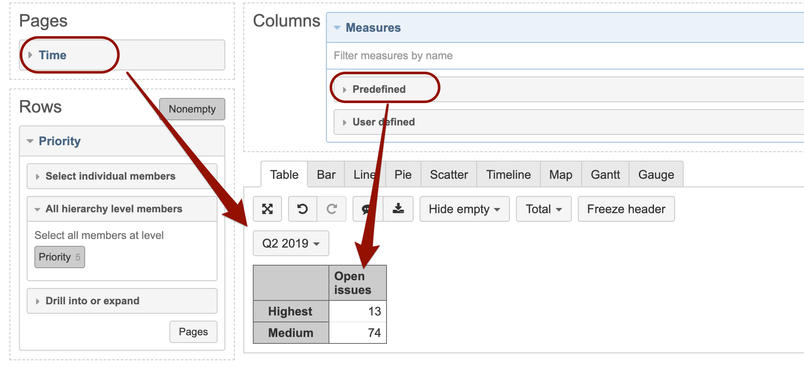Click the export download icon
804x367 pixels.
click(x=398, y=209)
